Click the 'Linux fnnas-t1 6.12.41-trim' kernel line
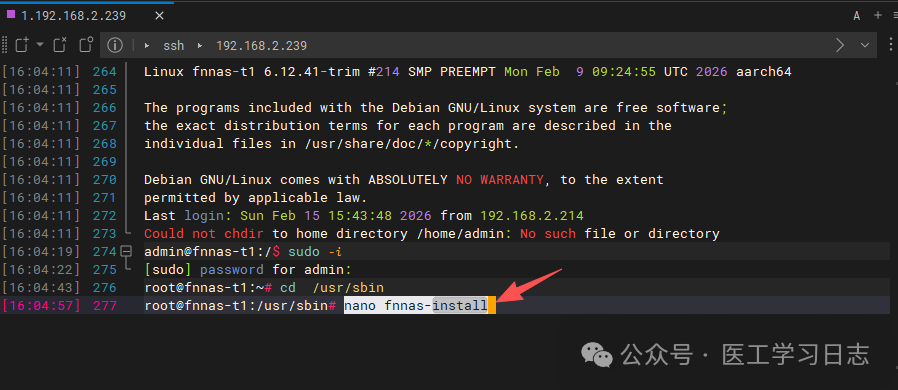The height and width of the screenshot is (390, 898). (468, 72)
